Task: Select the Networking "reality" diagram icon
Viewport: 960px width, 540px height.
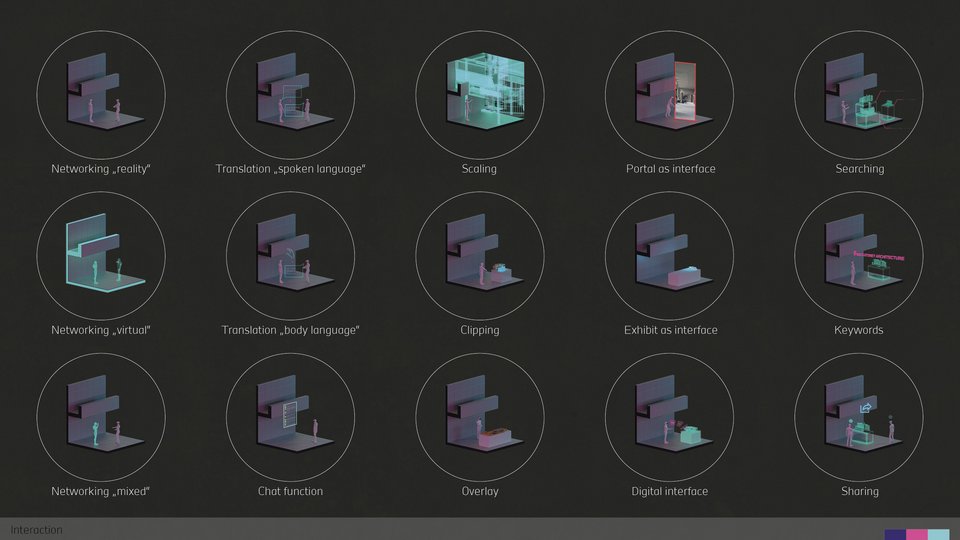Action: point(101,95)
